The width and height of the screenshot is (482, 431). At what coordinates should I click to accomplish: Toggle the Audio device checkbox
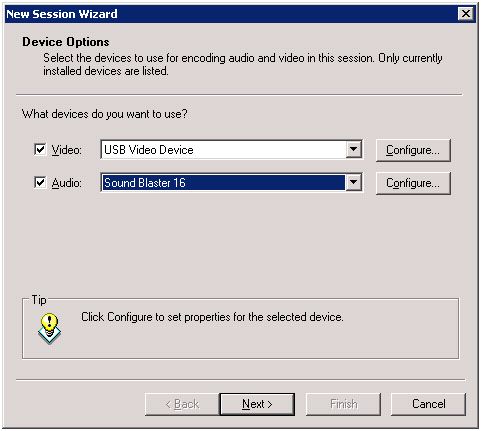pyautogui.click(x=40, y=183)
